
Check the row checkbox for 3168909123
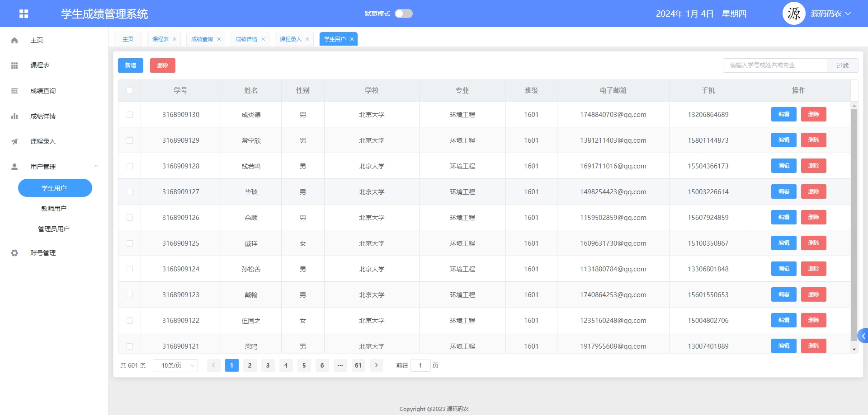coord(130,295)
